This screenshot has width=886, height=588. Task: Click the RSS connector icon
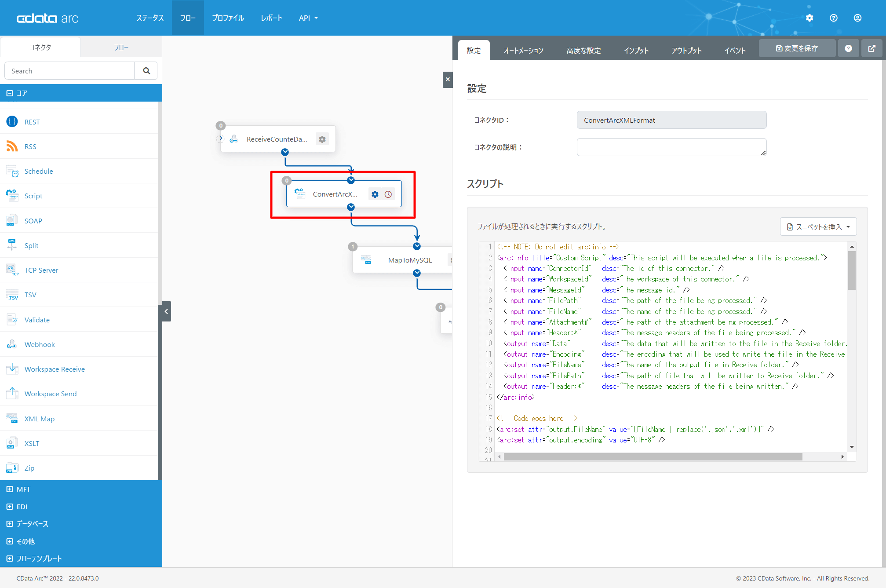tap(12, 146)
